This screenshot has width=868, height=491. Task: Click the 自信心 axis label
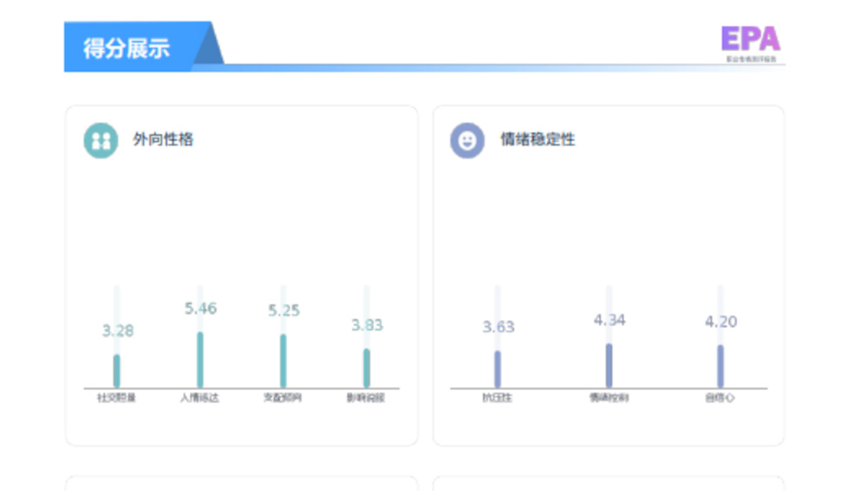click(720, 397)
